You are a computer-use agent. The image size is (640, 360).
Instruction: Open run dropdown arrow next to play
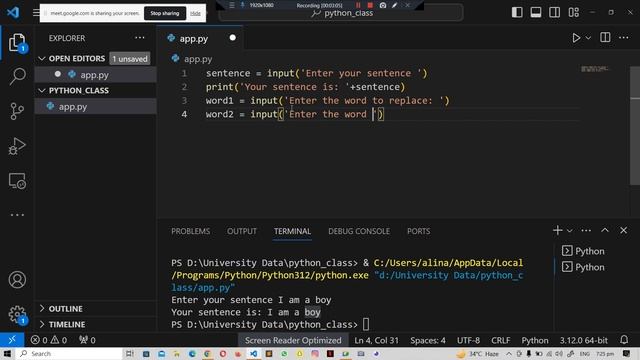pyautogui.click(x=588, y=38)
